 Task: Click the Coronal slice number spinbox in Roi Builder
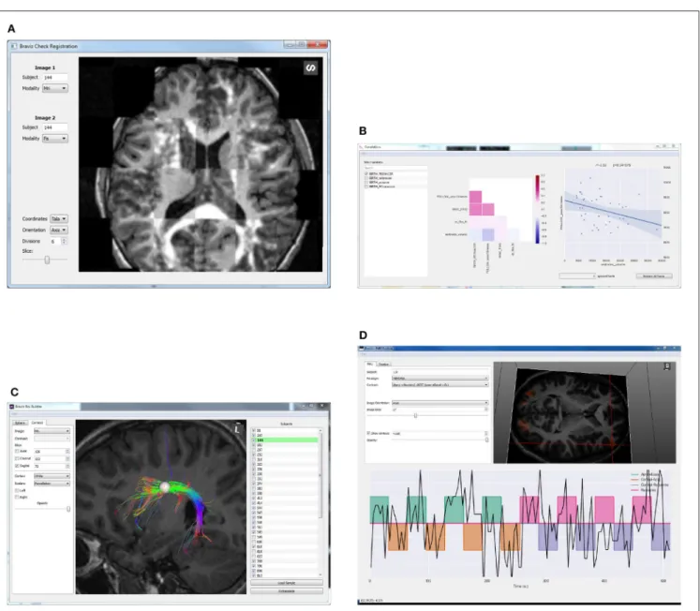(52, 458)
